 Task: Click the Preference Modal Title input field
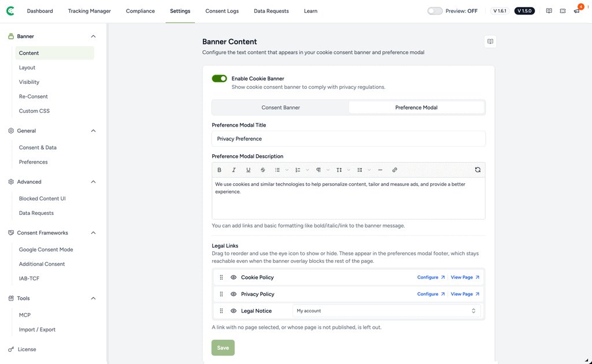click(x=349, y=139)
